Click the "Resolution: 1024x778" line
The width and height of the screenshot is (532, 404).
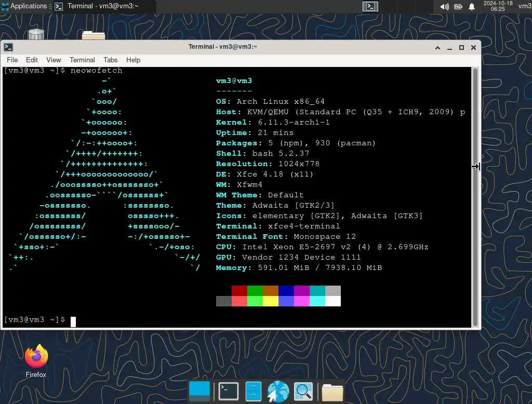coord(268,164)
